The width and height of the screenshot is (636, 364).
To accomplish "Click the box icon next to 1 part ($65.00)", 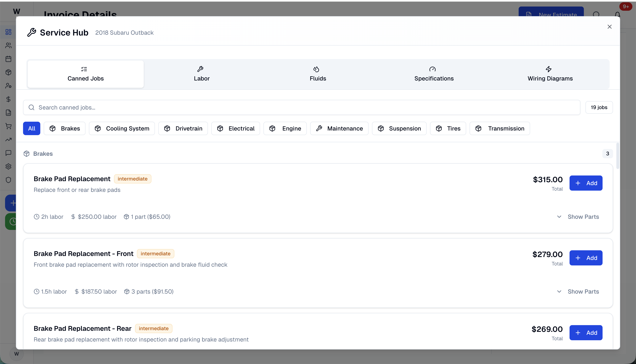I will coord(126,217).
